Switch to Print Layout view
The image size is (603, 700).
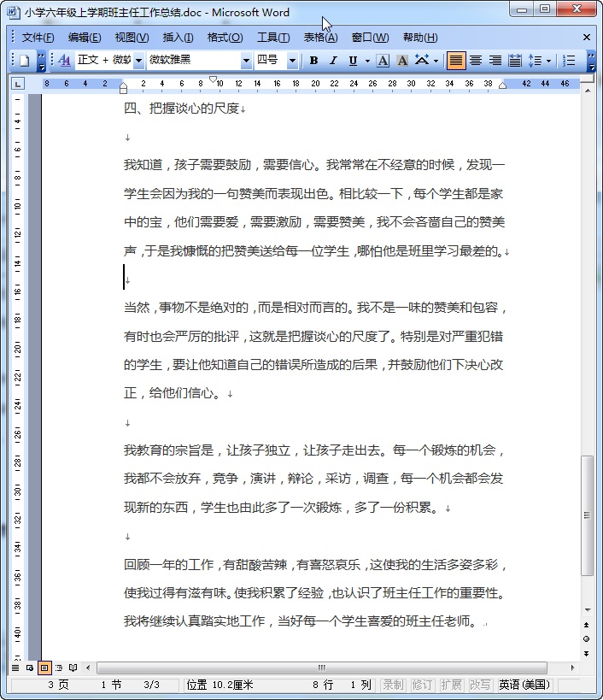pos(44,668)
